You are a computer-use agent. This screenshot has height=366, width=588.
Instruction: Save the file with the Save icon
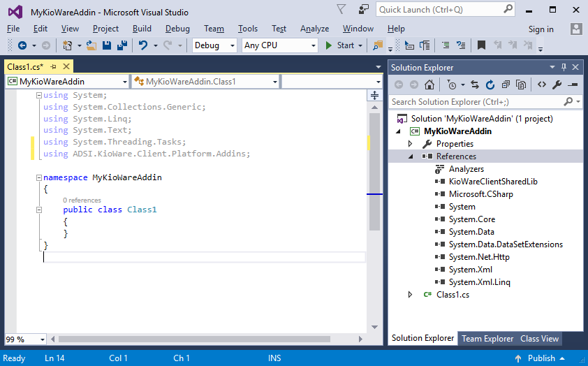(107, 45)
